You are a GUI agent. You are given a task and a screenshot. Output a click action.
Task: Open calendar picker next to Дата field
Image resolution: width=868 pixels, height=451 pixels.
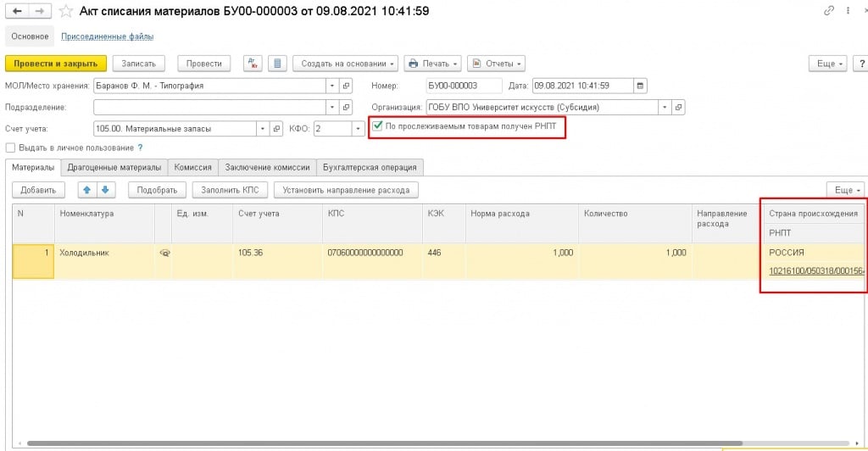pyautogui.click(x=640, y=86)
